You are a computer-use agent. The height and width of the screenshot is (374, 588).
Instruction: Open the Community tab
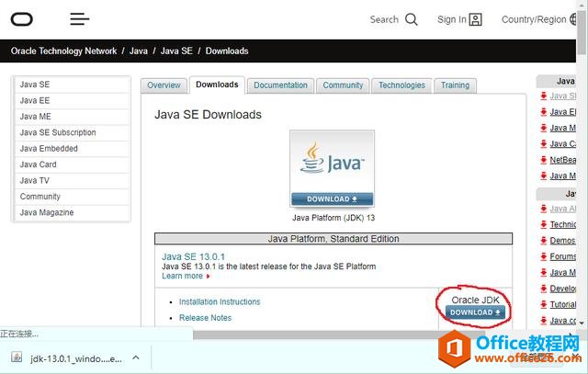tap(343, 85)
